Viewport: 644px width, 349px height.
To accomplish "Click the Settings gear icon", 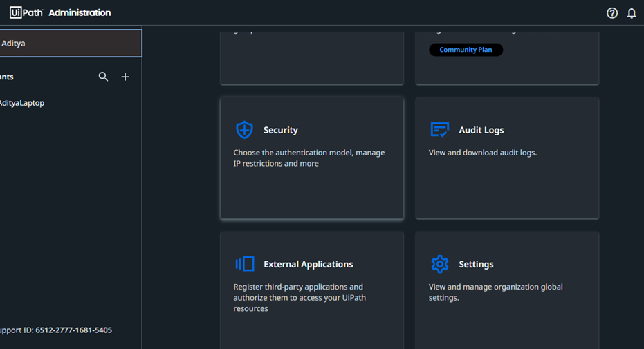I will tap(439, 264).
